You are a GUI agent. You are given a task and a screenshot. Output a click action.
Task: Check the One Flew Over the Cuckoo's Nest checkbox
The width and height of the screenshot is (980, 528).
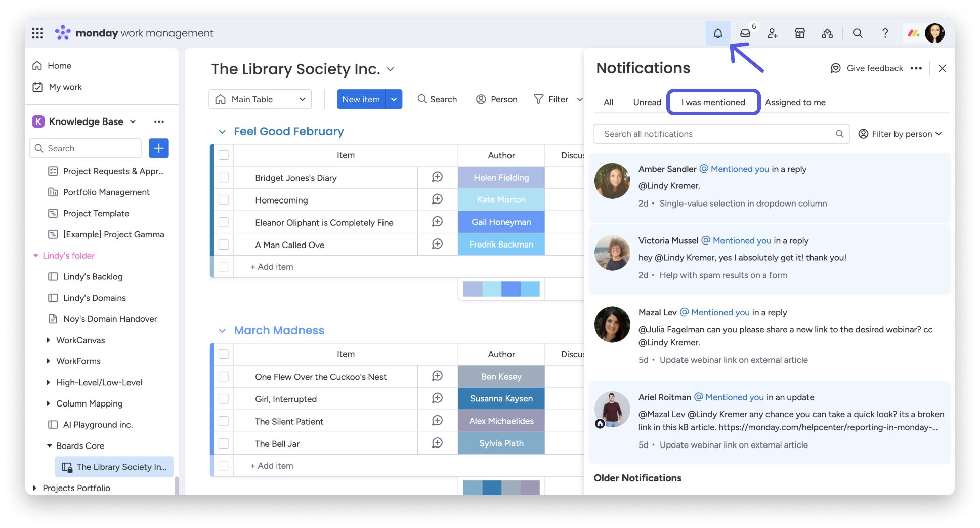pos(224,377)
